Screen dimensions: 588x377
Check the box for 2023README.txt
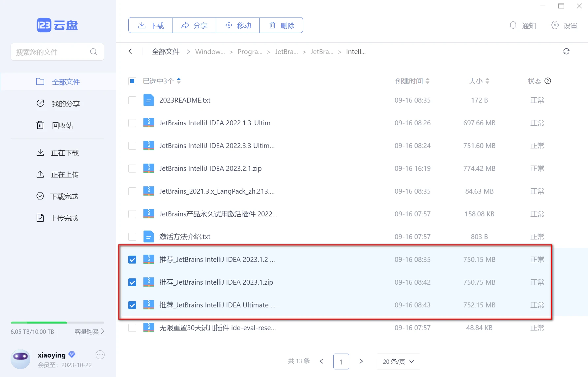pyautogui.click(x=132, y=100)
